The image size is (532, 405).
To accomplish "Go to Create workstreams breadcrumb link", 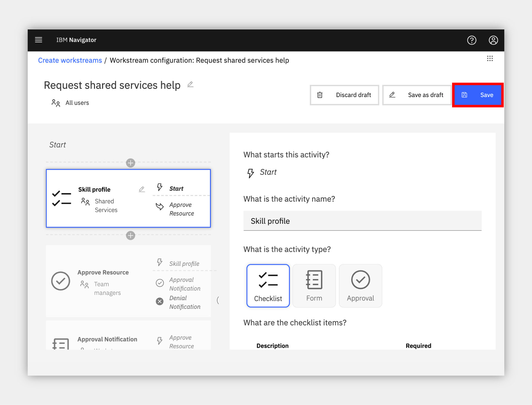I will tap(70, 60).
